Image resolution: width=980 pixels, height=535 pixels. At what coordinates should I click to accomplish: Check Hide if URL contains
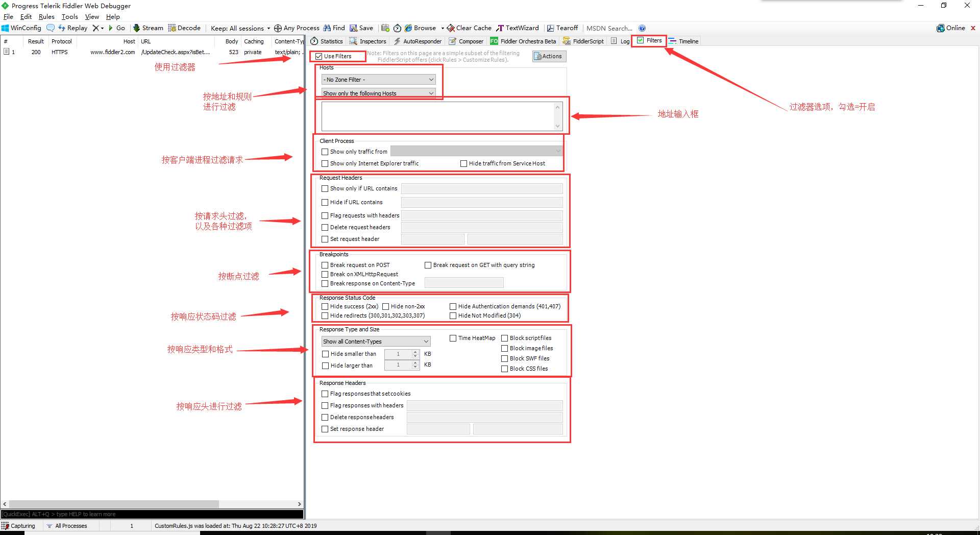point(325,202)
